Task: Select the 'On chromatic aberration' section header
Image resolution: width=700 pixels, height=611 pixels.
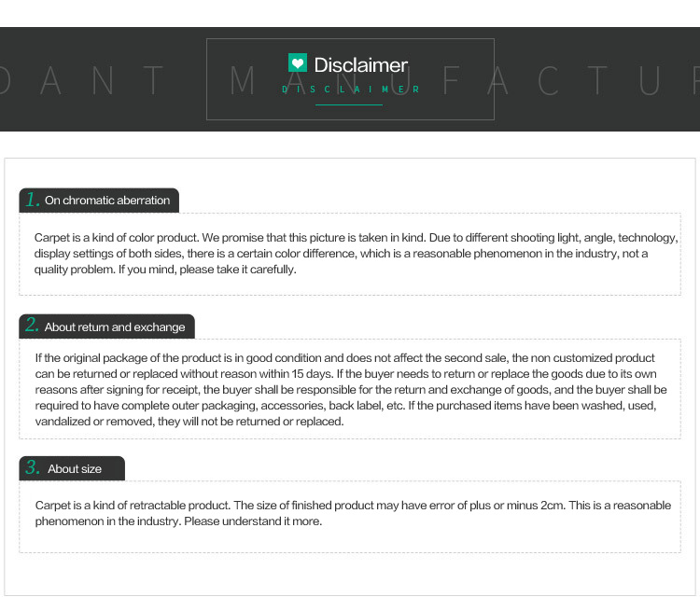Action: (99, 201)
